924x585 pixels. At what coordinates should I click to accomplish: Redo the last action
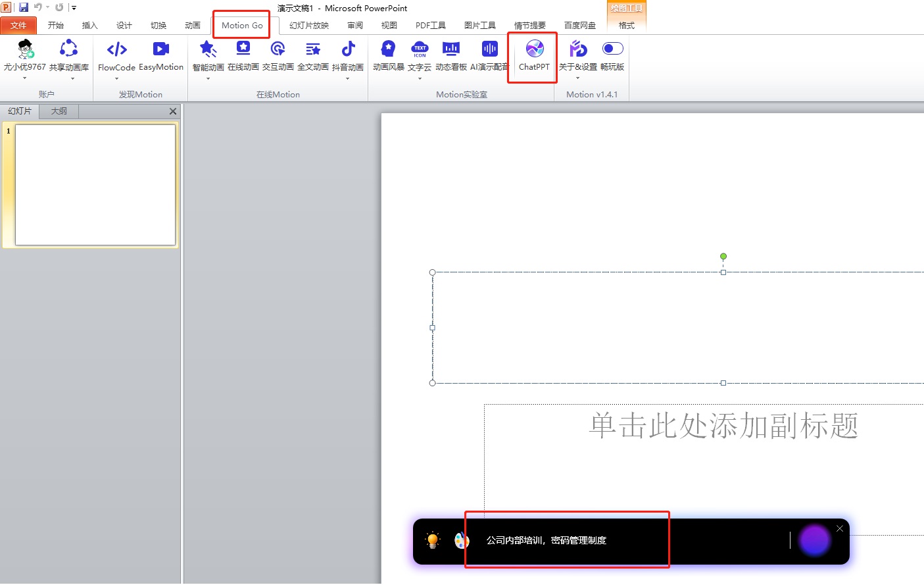pyautogui.click(x=59, y=7)
